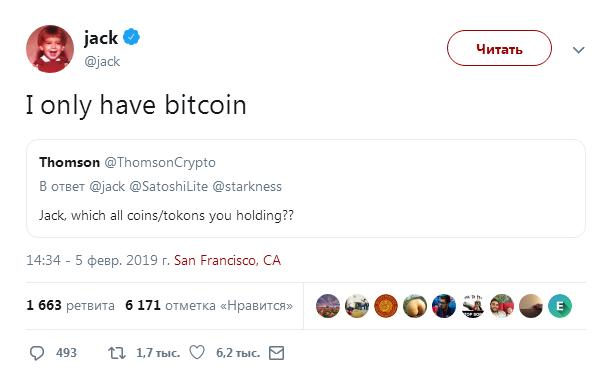Open the quoted tweet by Thomson
This screenshot has height=388, width=600.
[x=305, y=188]
